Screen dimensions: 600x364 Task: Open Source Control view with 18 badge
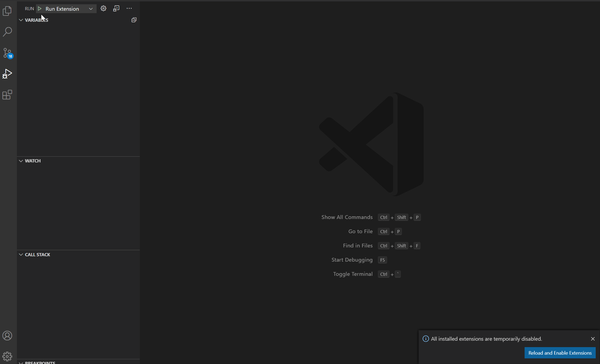(x=7, y=53)
